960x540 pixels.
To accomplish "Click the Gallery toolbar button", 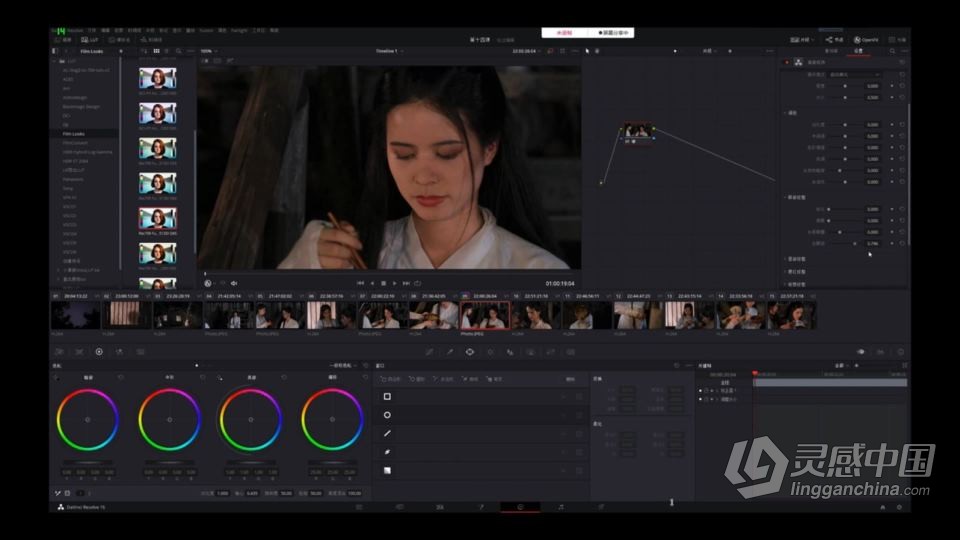I will pyautogui.click(x=62, y=40).
